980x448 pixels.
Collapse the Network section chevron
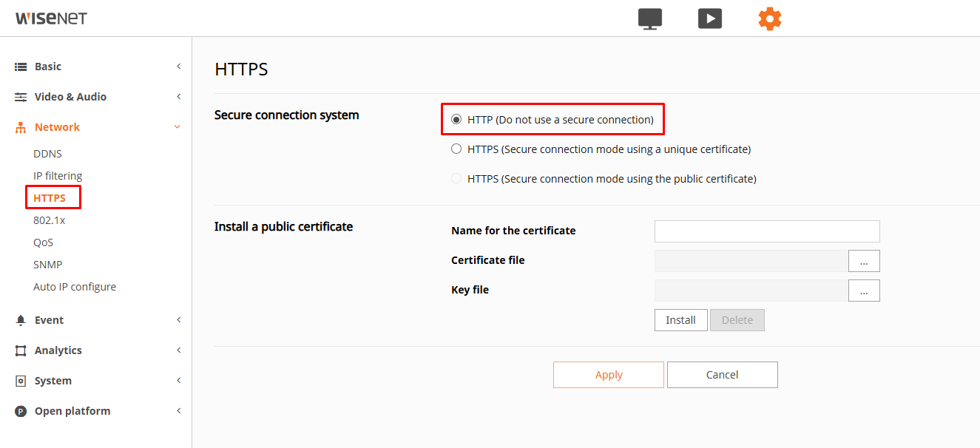tap(178, 127)
